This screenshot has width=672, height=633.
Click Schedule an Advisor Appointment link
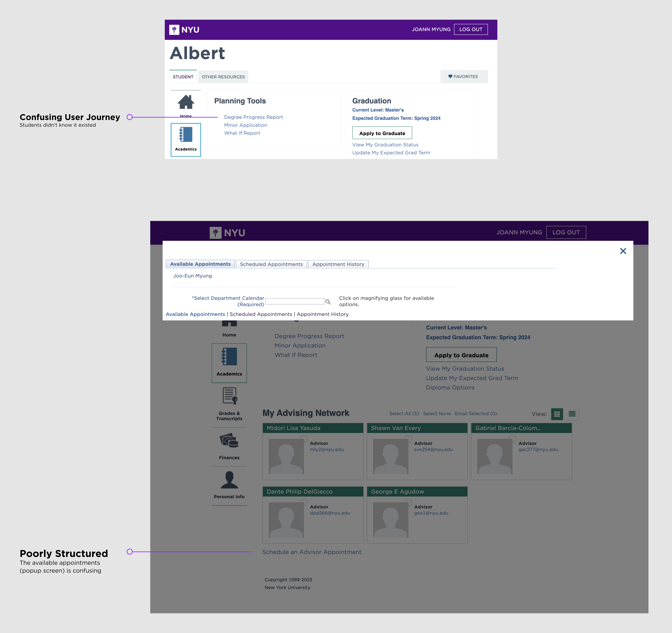[312, 552]
